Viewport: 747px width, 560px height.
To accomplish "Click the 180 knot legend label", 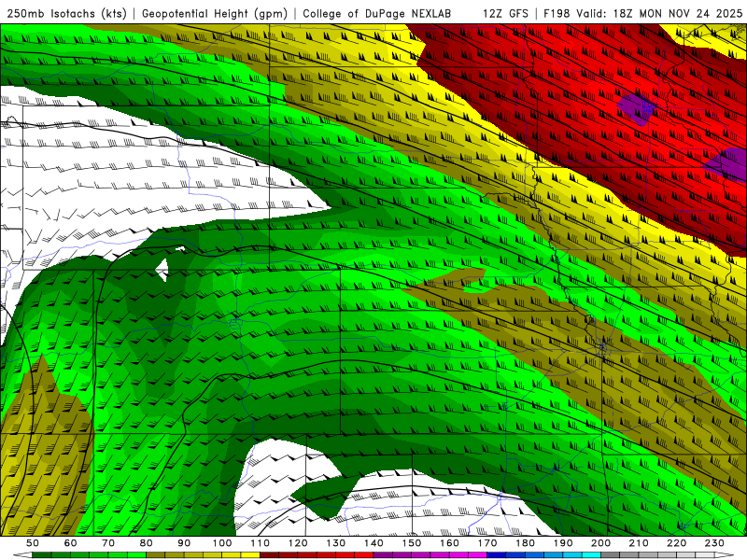I will point(525,543).
